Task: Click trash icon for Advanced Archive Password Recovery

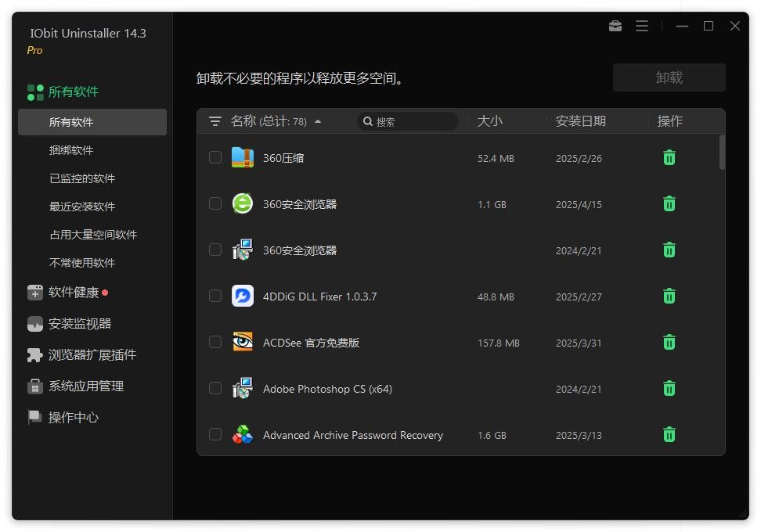Action: click(669, 434)
